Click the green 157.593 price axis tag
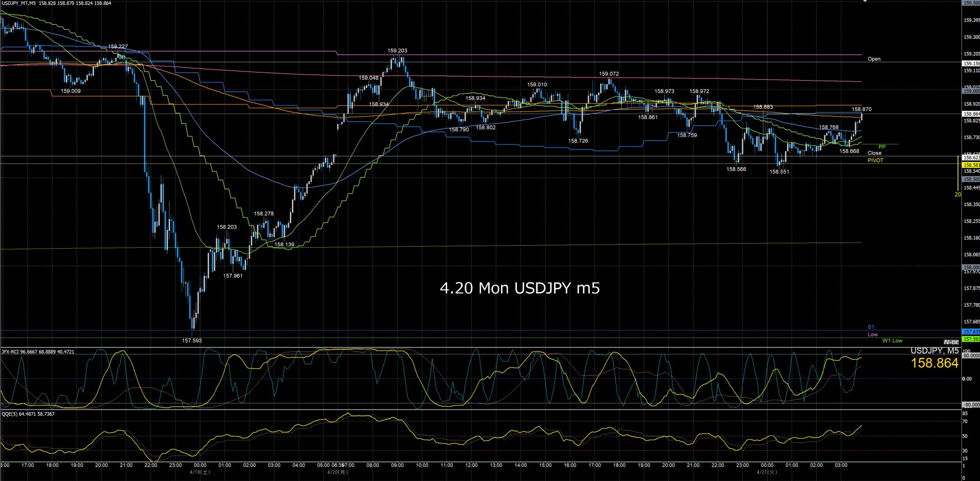980x481 pixels. pos(970,339)
